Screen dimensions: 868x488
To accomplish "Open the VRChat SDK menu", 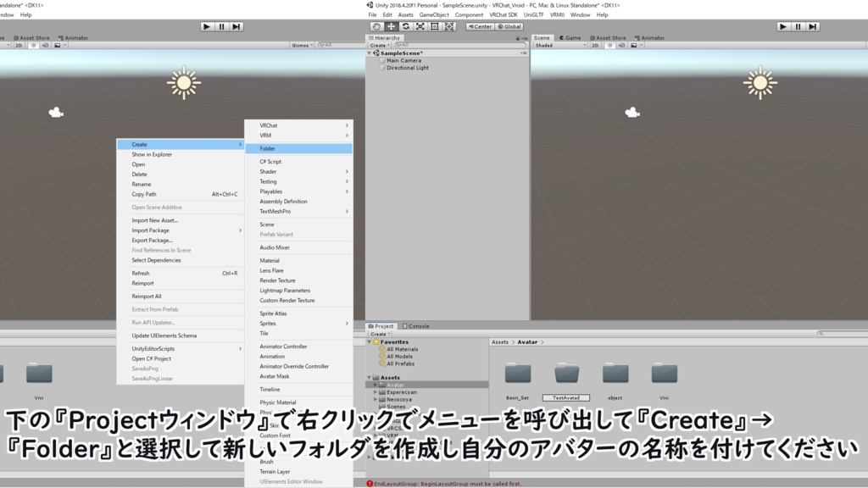I will (503, 14).
